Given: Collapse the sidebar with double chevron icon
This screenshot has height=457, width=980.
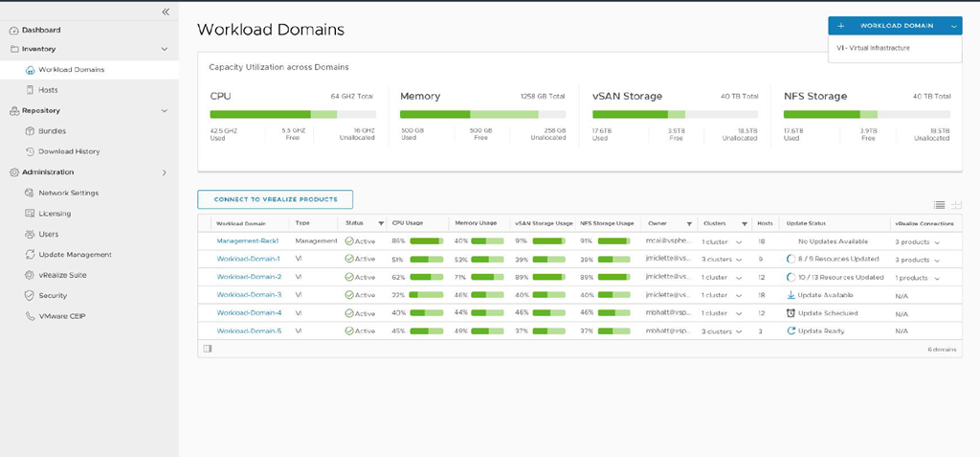Looking at the screenshot, I should [166, 11].
